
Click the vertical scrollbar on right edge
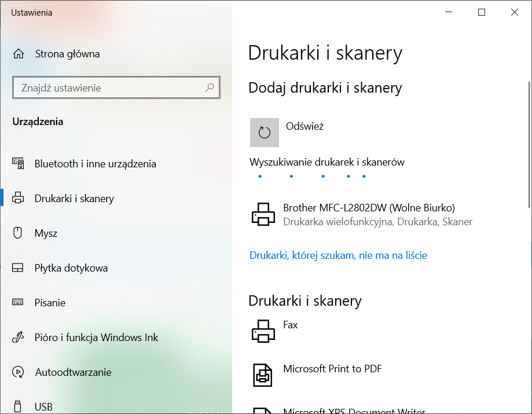coord(529,145)
